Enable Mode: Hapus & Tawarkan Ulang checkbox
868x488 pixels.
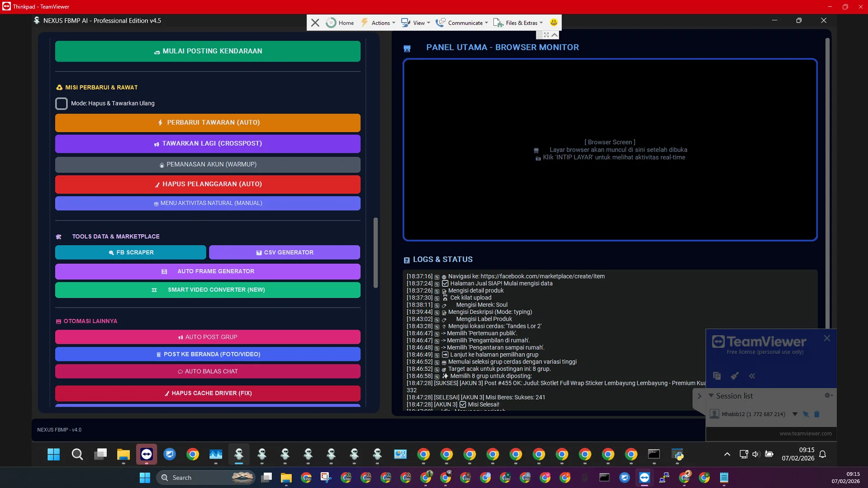coord(62,104)
